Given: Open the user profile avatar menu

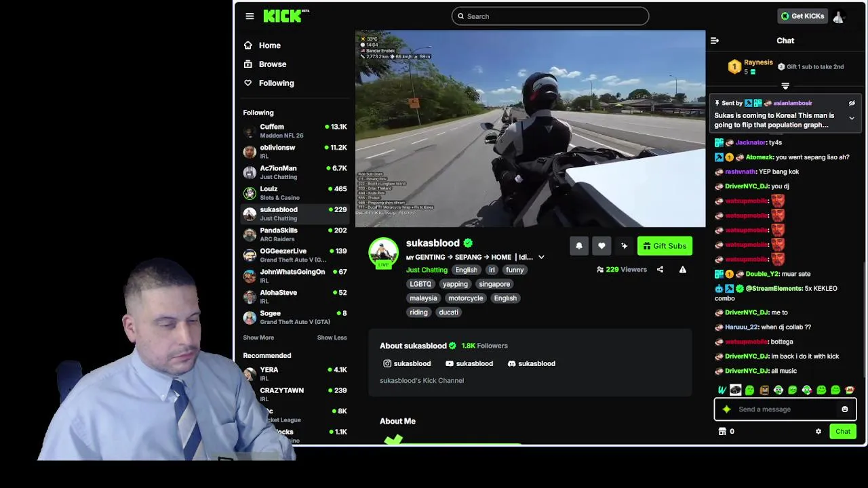Looking at the screenshot, I should pyautogui.click(x=839, y=17).
